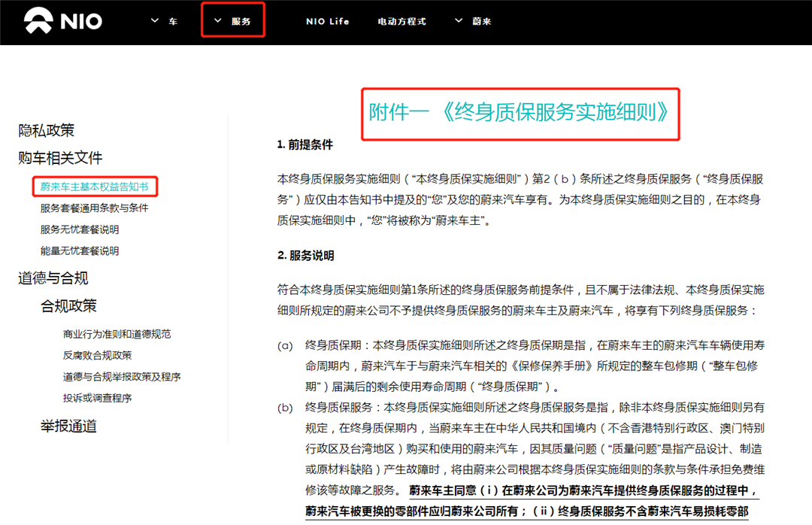Select 举报通道 in the sidebar
The height and width of the screenshot is (525, 812).
click(68, 426)
